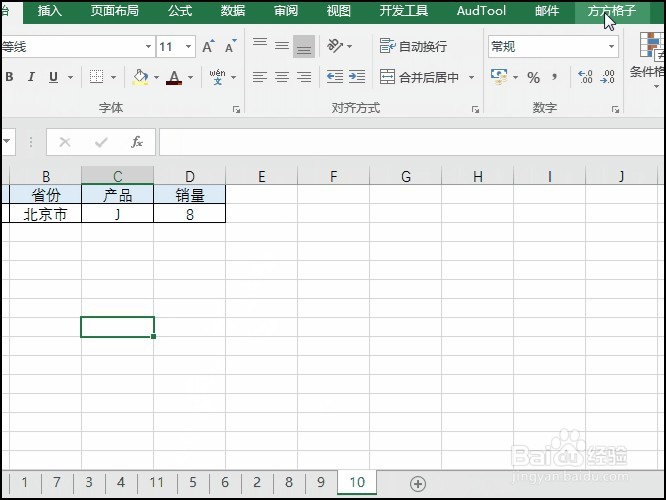Expand the font size dropdown
The width and height of the screenshot is (666, 500).
point(188,46)
